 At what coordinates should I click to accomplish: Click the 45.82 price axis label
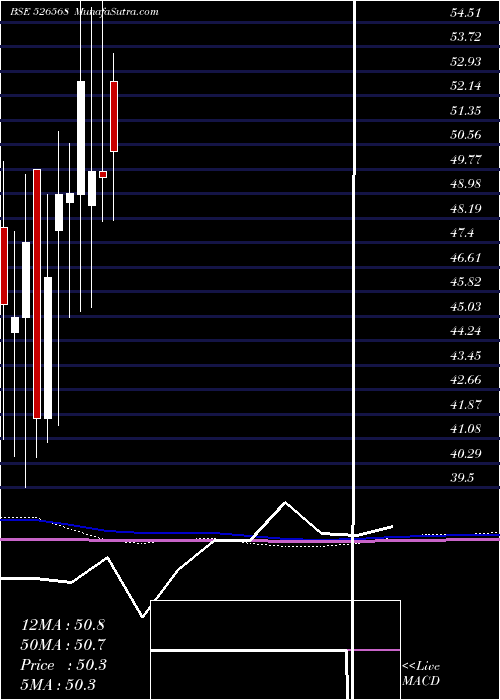(466, 282)
